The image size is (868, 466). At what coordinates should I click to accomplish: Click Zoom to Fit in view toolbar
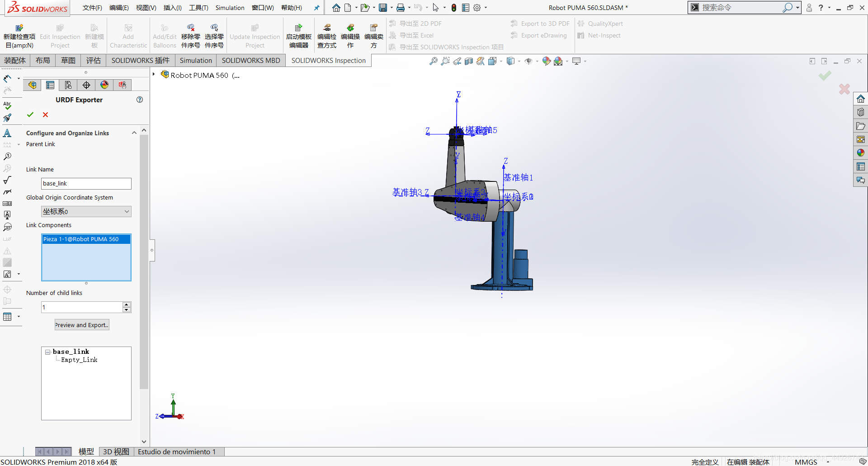(434, 61)
